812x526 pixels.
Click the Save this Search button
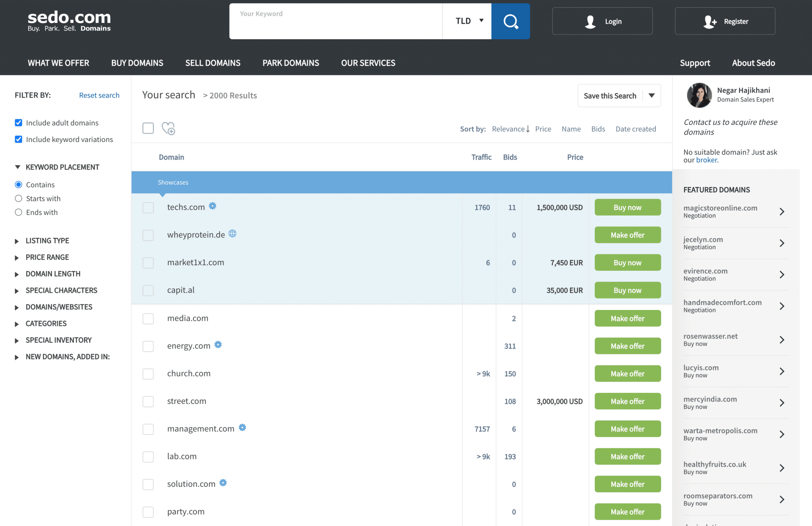pos(610,96)
